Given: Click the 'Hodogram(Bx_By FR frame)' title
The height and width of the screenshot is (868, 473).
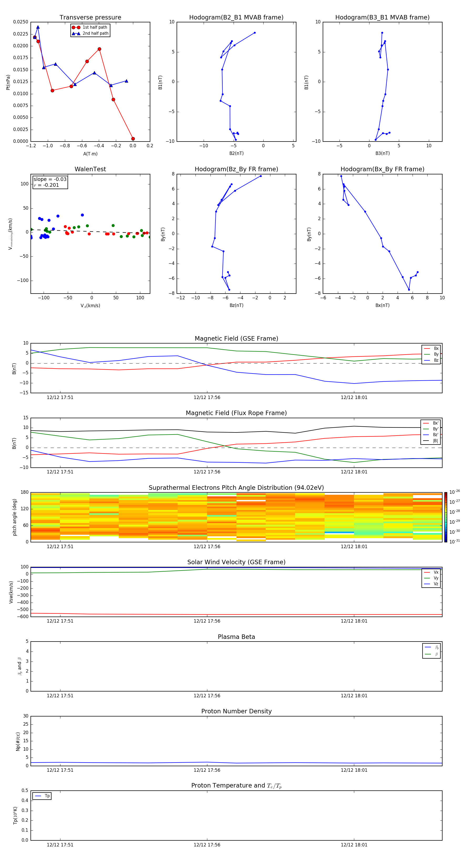Looking at the screenshot, I should (x=382, y=169).
